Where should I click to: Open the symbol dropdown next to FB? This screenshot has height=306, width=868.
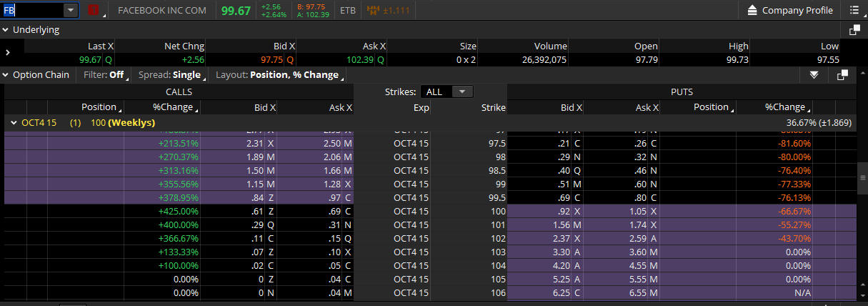(70, 11)
